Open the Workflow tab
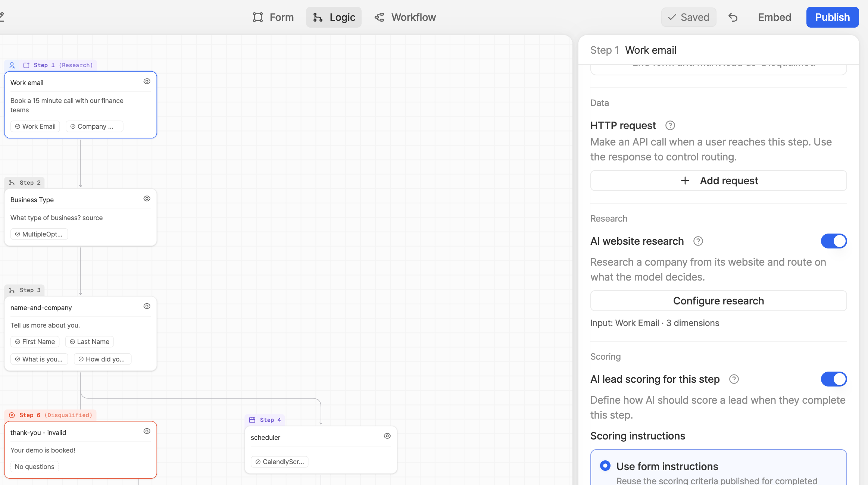This screenshot has height=485, width=868. pyautogui.click(x=405, y=17)
